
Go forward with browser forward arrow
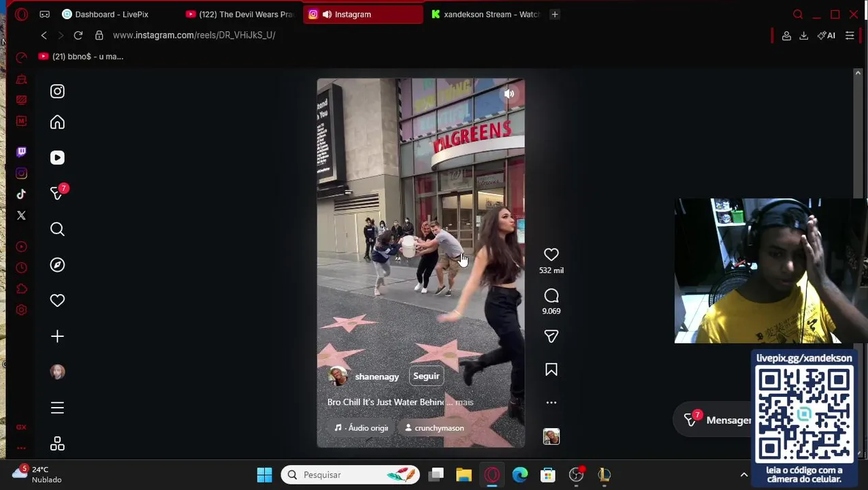(x=61, y=35)
